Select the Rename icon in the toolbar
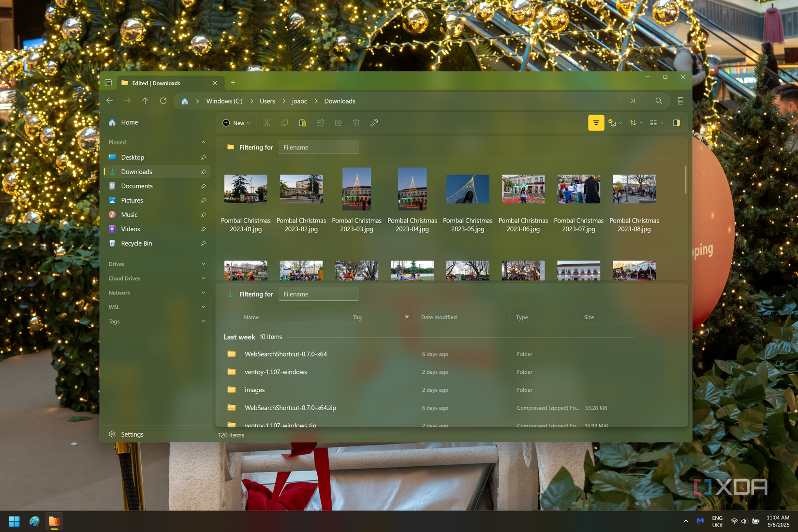This screenshot has height=532, width=798. 320,123
